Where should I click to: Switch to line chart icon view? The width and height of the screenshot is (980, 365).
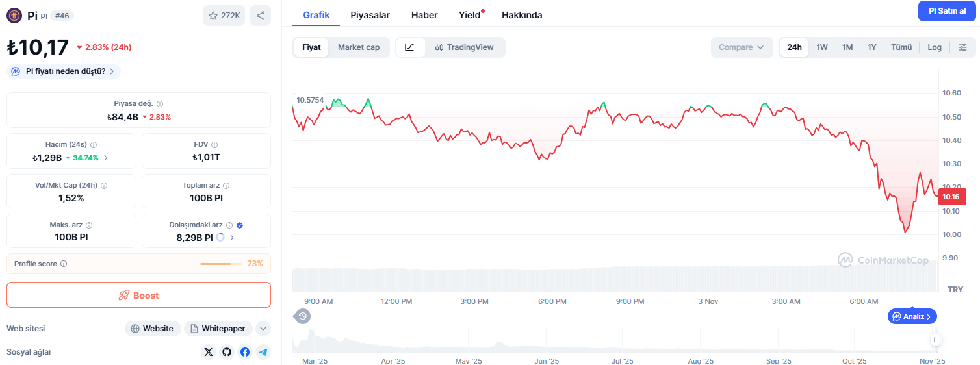pos(410,47)
